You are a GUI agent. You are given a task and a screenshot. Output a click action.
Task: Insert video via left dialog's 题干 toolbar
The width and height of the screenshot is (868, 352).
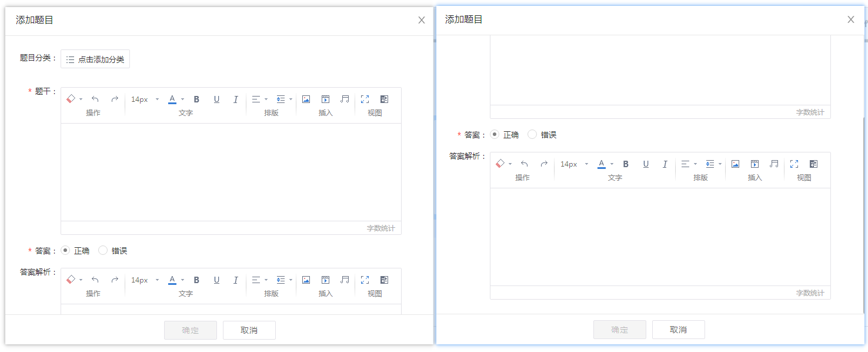(325, 99)
